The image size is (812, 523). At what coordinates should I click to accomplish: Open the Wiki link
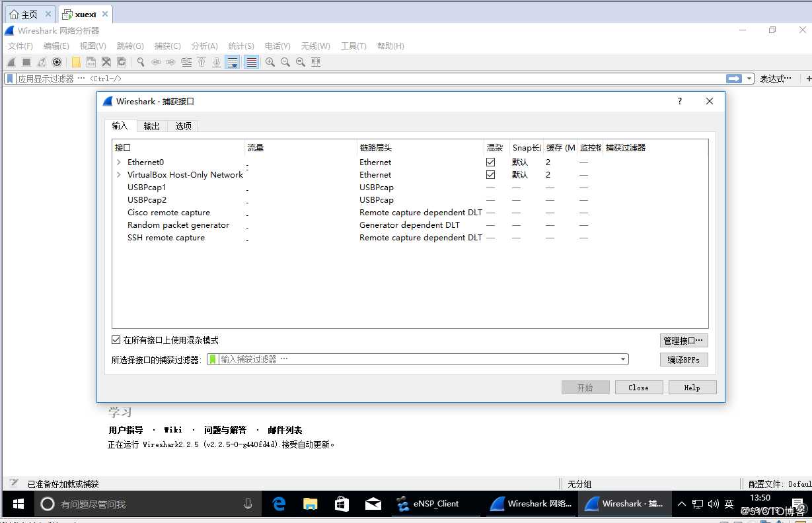pos(173,430)
